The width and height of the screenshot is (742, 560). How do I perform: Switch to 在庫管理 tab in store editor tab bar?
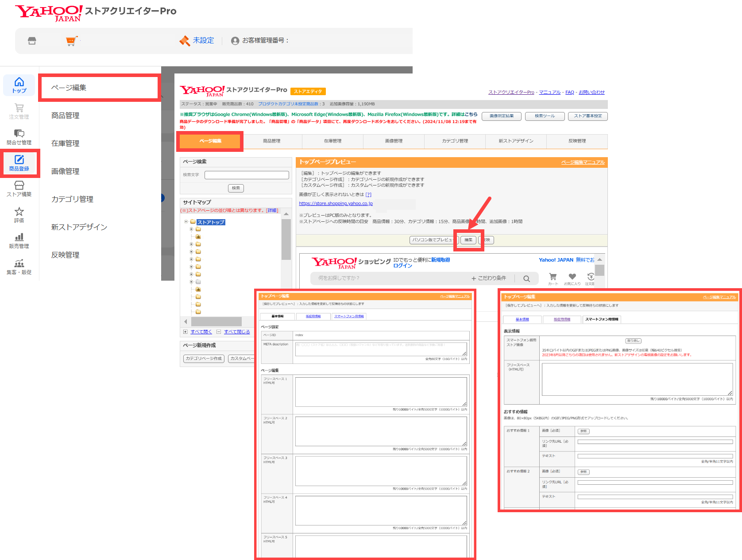pos(332,141)
